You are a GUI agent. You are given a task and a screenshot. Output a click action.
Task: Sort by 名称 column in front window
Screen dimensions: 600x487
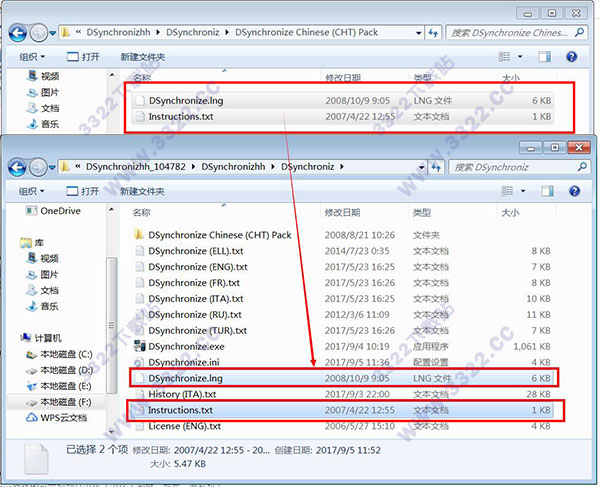pyautogui.click(x=141, y=213)
